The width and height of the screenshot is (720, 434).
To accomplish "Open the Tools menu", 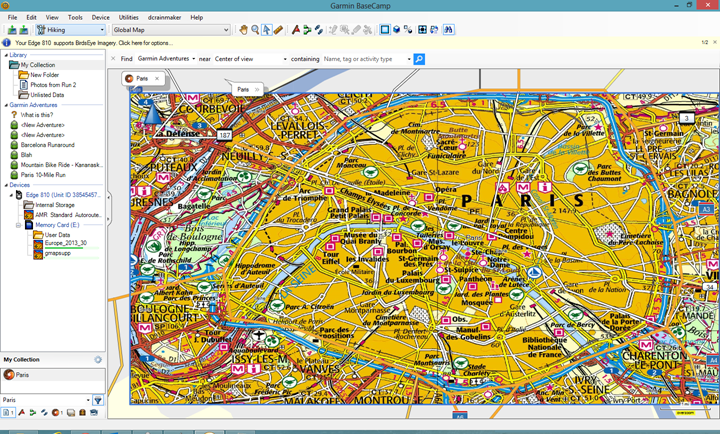I will (75, 17).
